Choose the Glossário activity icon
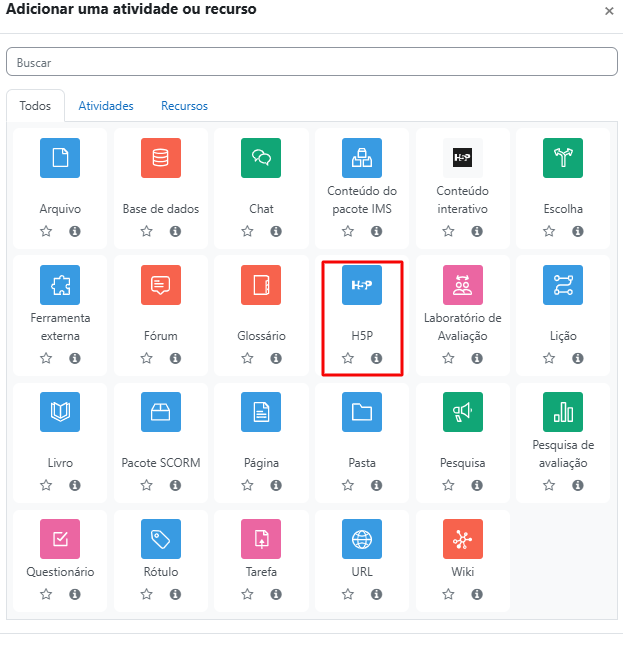623x648 pixels. 261,285
